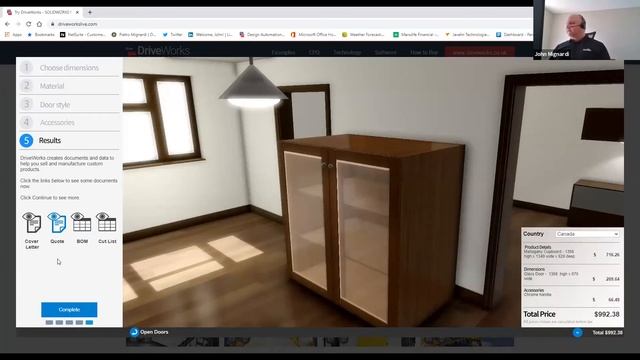Open the Country dropdown showing Canada

tap(587, 234)
